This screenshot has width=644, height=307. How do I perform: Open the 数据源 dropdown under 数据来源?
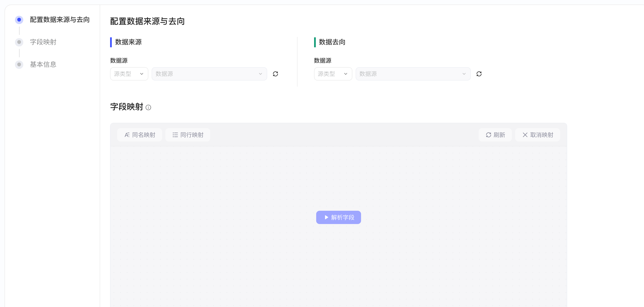click(x=209, y=74)
